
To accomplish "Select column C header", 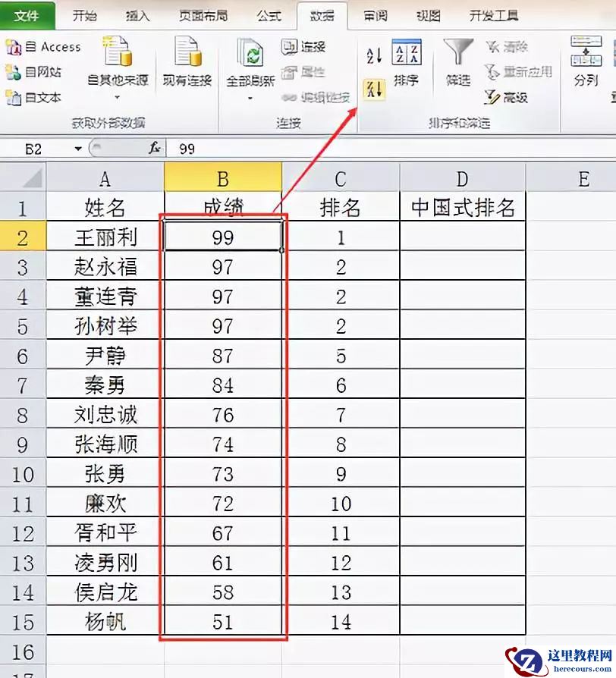I will coord(341,177).
